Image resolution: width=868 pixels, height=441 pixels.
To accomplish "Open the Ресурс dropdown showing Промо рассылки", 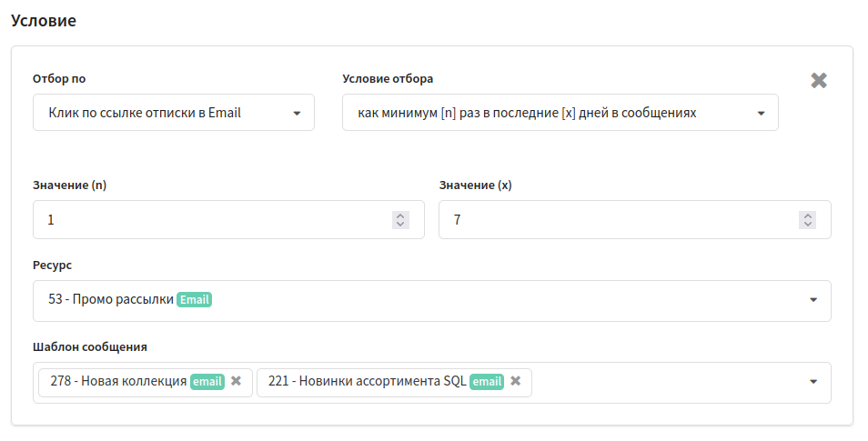I will (432, 301).
